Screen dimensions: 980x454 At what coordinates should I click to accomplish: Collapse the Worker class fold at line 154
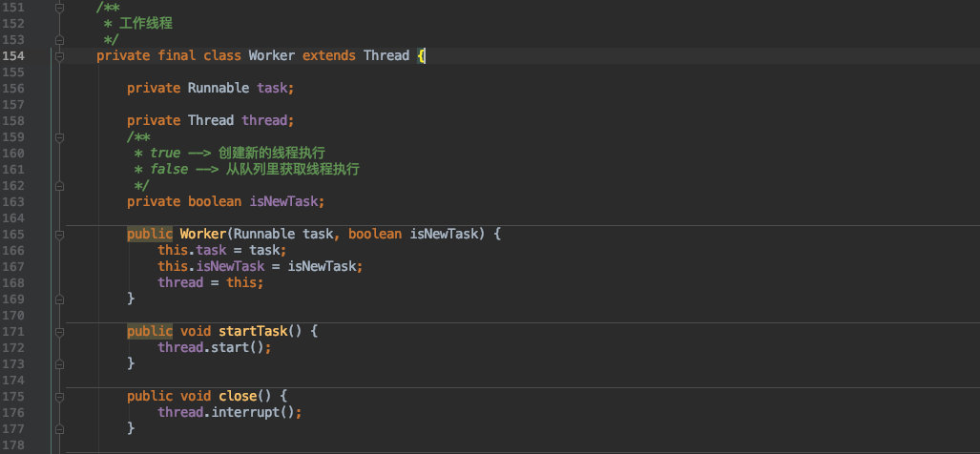pos(59,56)
